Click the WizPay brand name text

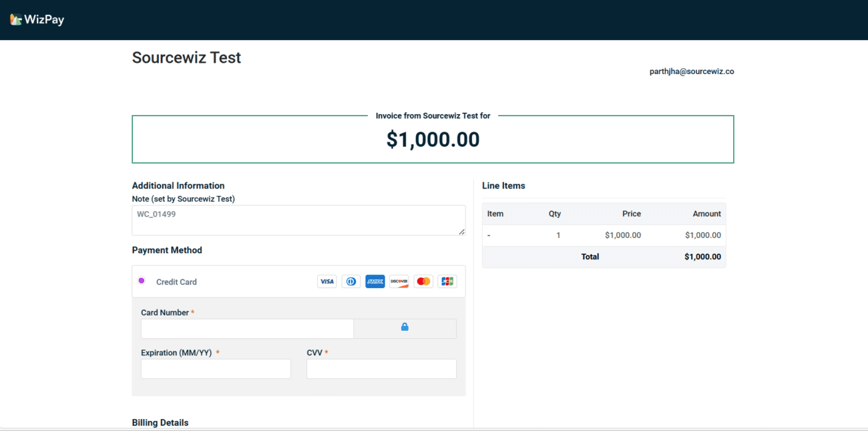(x=44, y=20)
